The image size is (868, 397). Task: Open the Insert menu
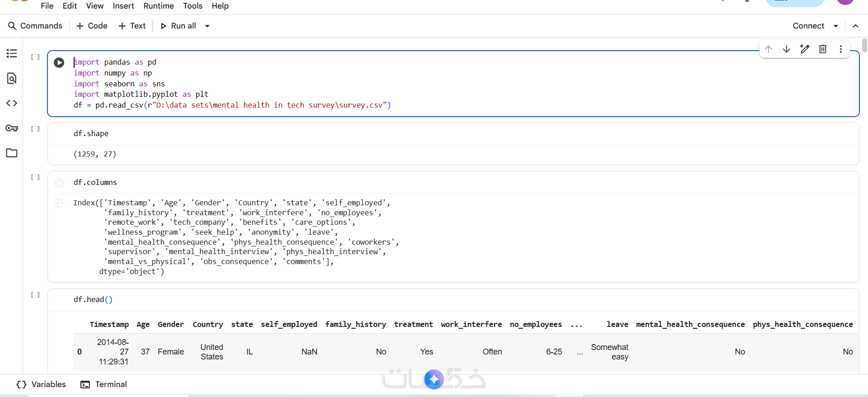[123, 6]
